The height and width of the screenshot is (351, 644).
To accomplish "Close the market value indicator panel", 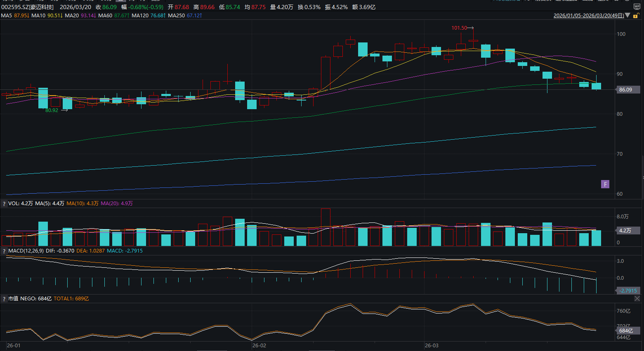I will tap(637, 299).
